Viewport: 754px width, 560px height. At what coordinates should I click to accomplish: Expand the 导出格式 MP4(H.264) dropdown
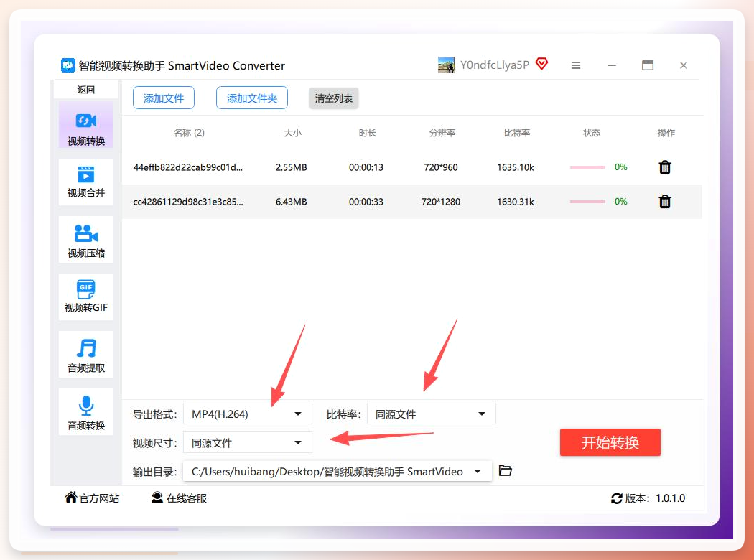pos(248,414)
